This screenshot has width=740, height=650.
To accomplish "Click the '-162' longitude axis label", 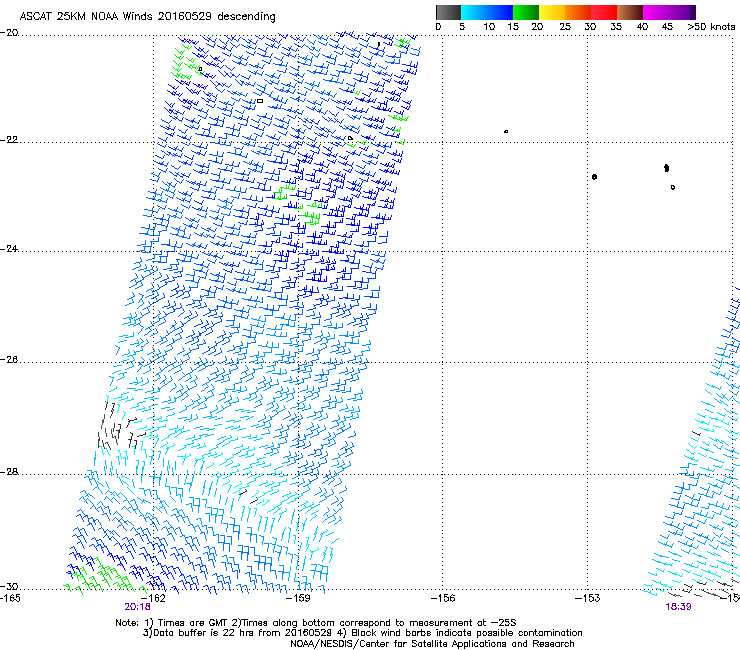I will [153, 598].
